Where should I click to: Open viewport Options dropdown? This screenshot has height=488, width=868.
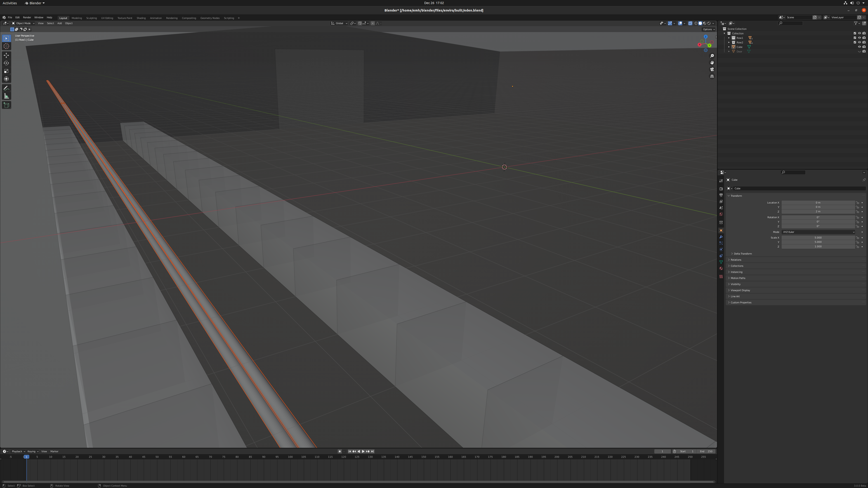[709, 29]
